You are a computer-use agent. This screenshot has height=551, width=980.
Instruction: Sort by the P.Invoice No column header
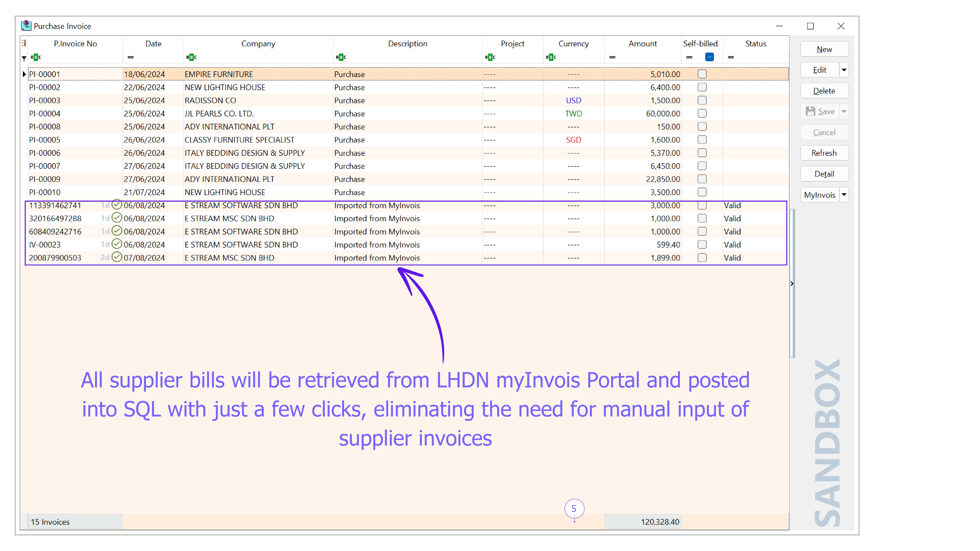75,44
